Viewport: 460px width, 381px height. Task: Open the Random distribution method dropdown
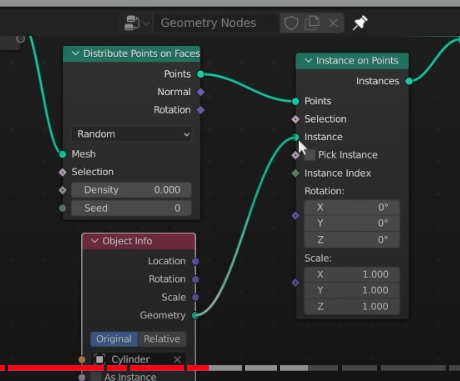pos(131,134)
